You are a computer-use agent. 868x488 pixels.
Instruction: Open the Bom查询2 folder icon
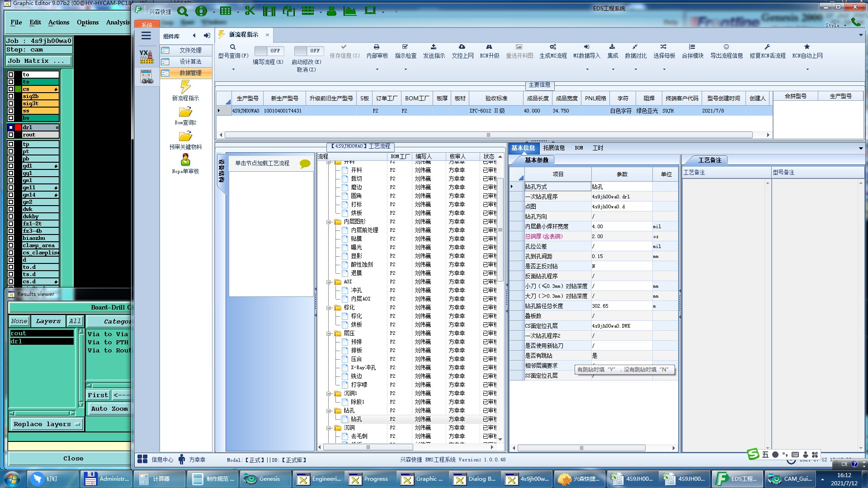pos(185,112)
